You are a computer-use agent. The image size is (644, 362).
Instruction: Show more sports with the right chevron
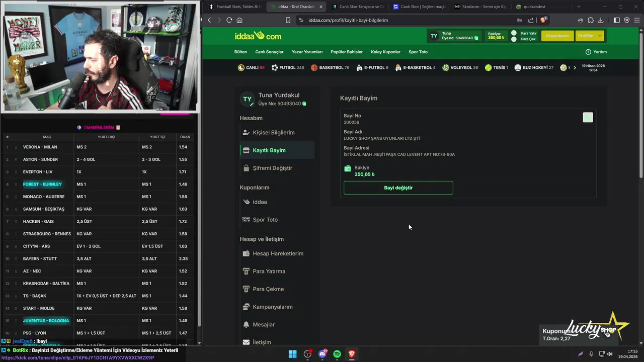pos(575,67)
